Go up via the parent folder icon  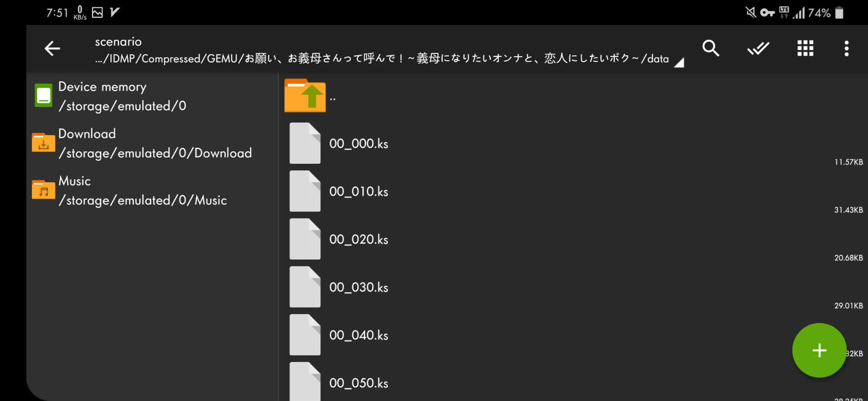(x=305, y=95)
